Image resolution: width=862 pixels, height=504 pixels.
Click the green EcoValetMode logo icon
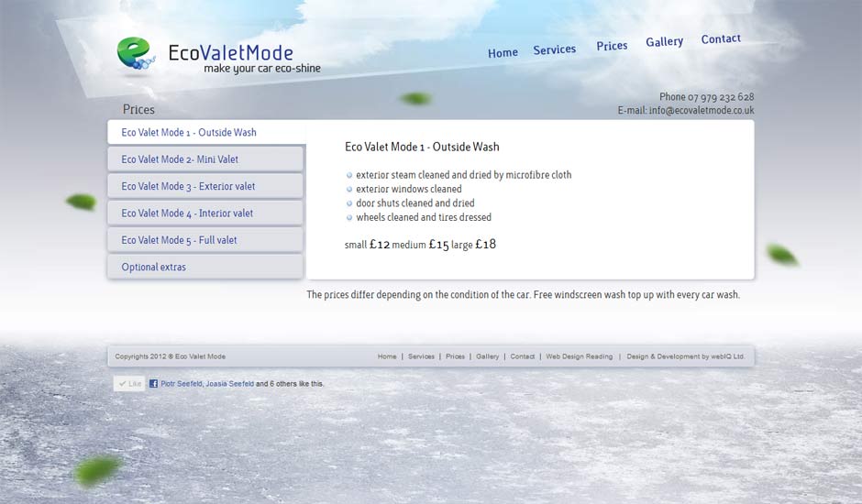pyautogui.click(x=136, y=53)
